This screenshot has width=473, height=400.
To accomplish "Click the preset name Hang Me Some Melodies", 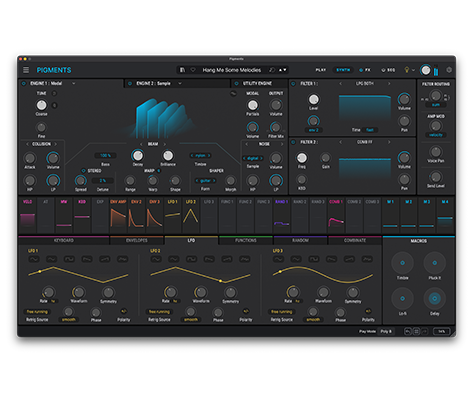I will tap(232, 70).
